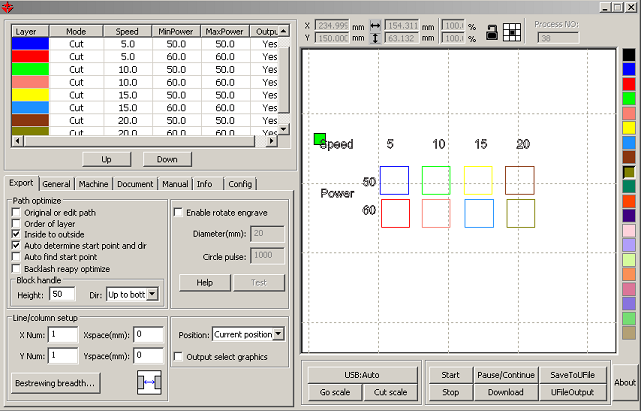Select the blue layer color cell

coord(30,44)
